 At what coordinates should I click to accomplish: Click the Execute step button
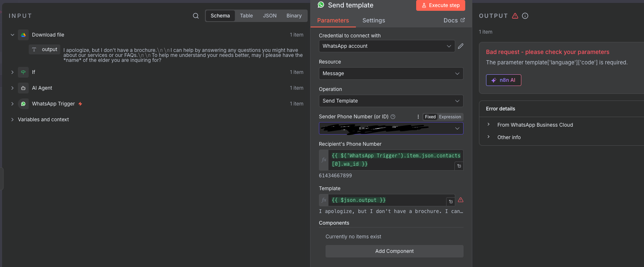[440, 5]
